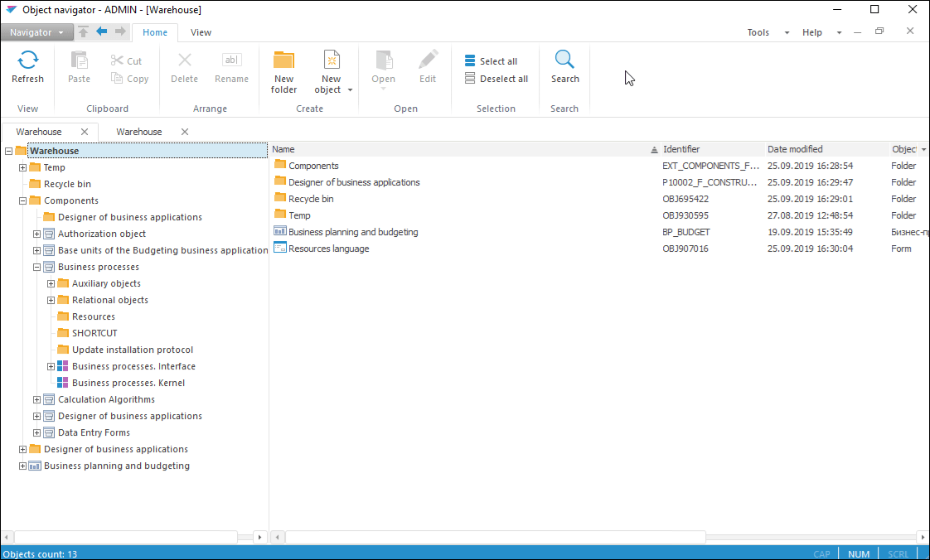Click the Data Entry Forms repository icon
The image size is (930, 560).
coord(49,432)
